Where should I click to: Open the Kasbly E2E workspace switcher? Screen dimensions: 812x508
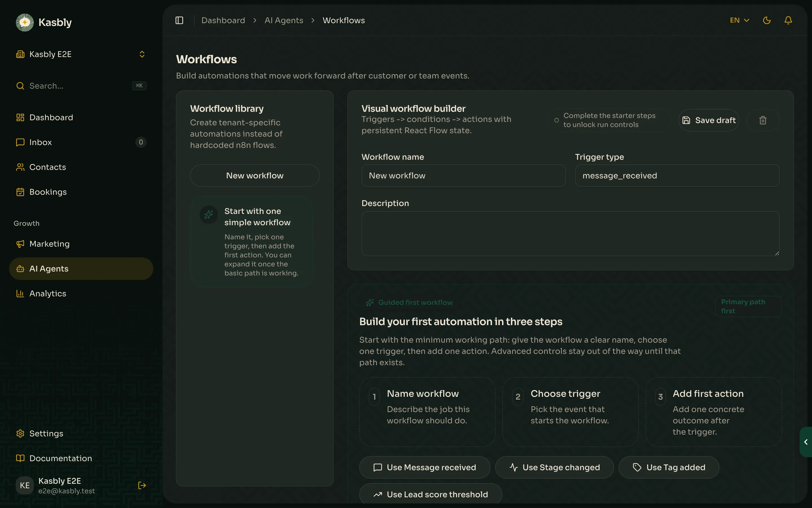(81, 54)
